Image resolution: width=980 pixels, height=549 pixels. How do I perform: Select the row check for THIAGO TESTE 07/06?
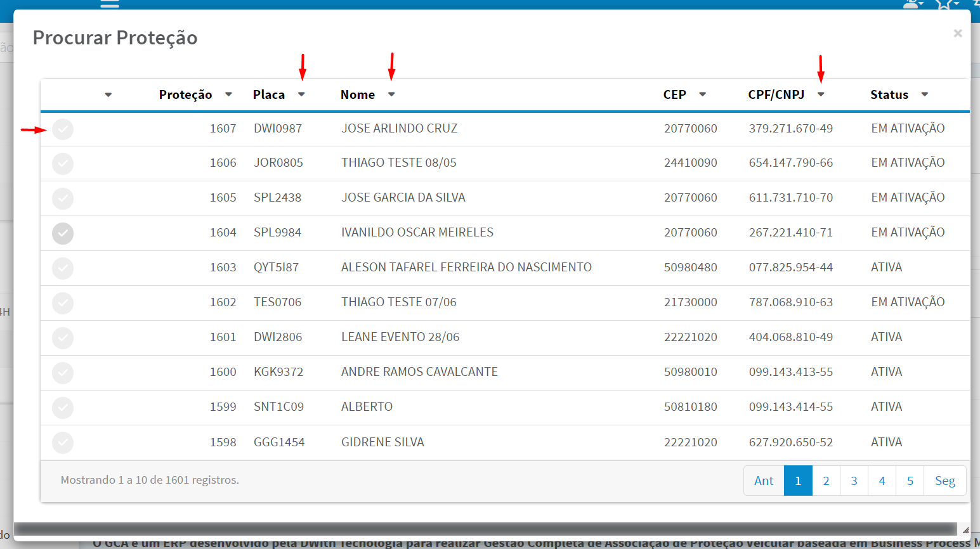pyautogui.click(x=63, y=303)
